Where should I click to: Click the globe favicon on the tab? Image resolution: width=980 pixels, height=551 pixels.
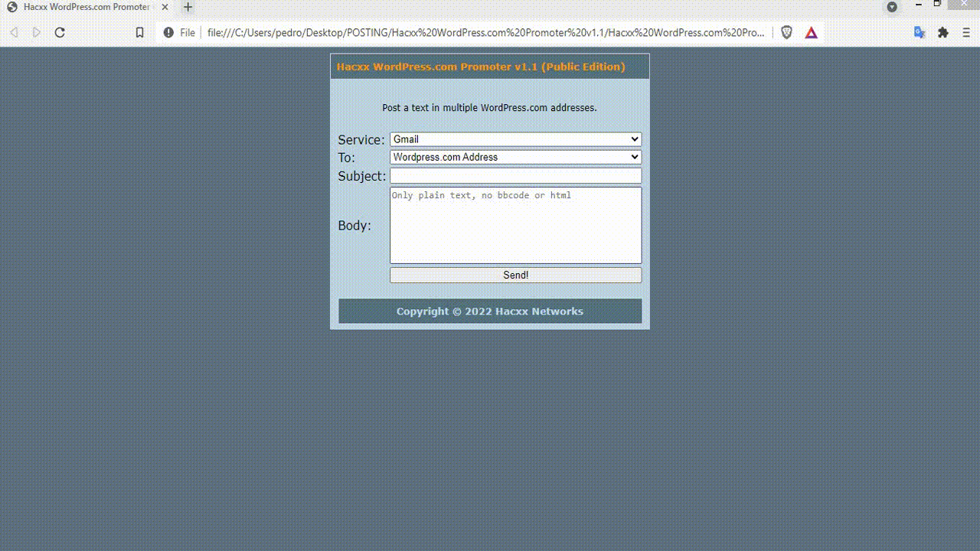12,7
